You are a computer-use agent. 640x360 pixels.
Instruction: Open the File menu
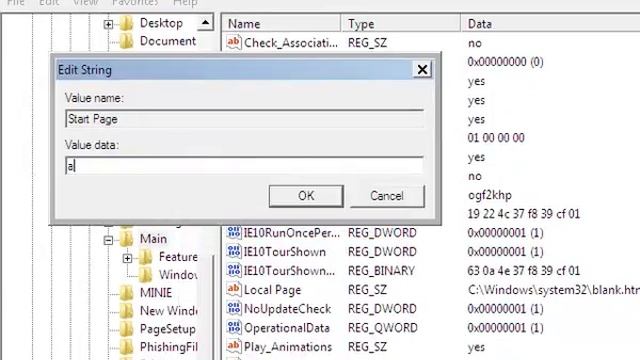16,2
